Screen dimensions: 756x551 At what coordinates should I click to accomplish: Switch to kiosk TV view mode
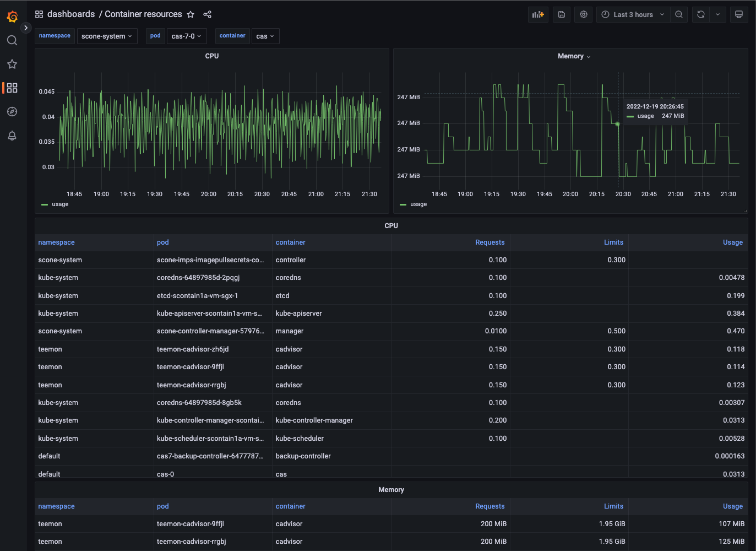[x=739, y=14]
